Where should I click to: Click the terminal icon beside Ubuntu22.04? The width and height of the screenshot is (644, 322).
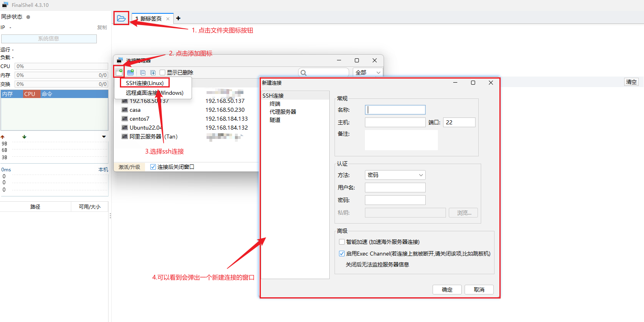pyautogui.click(x=125, y=128)
